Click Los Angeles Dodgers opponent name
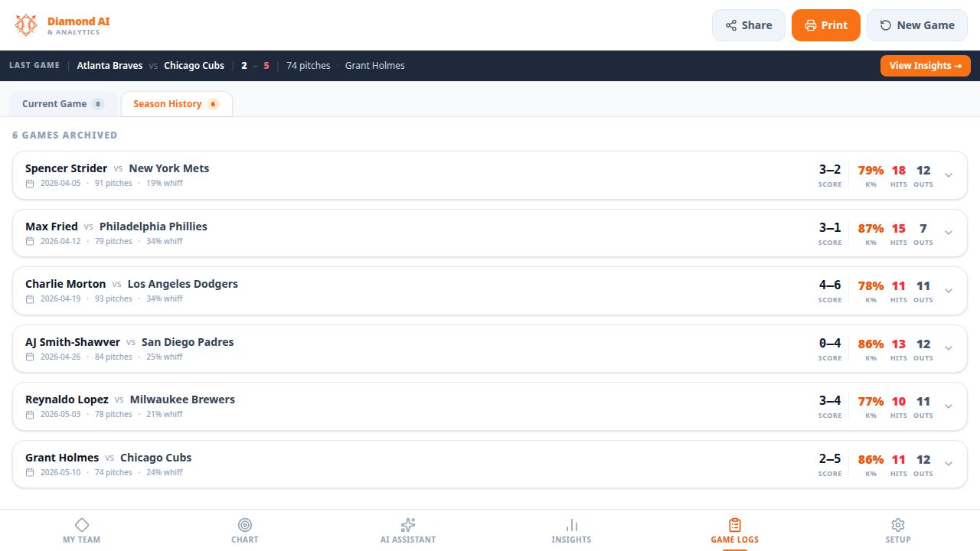Screen dimensions: 980x551 coord(183,284)
